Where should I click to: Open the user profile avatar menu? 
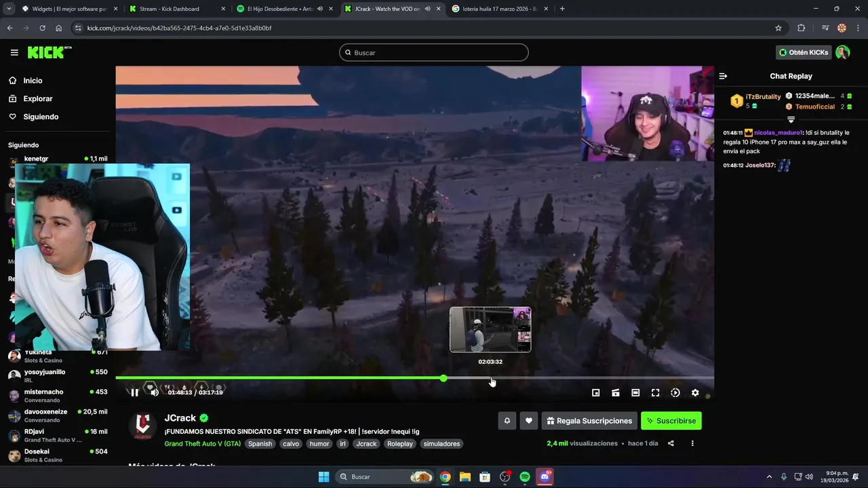[842, 52]
